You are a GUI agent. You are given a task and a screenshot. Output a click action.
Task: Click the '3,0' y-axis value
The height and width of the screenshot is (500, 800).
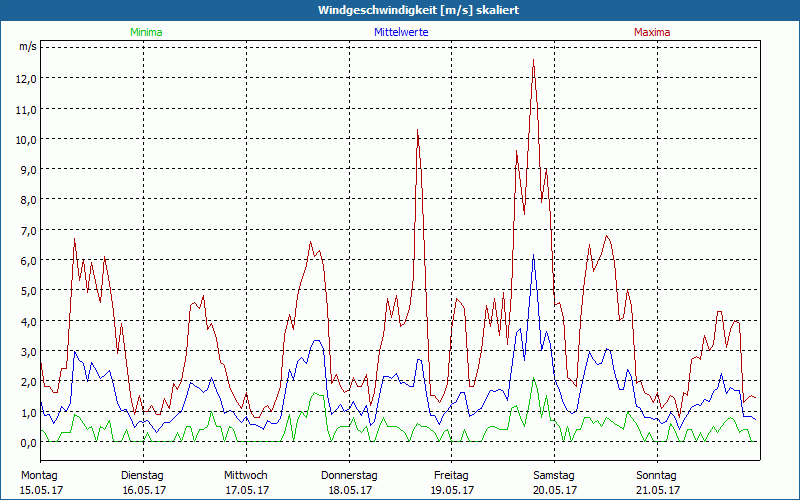point(29,352)
